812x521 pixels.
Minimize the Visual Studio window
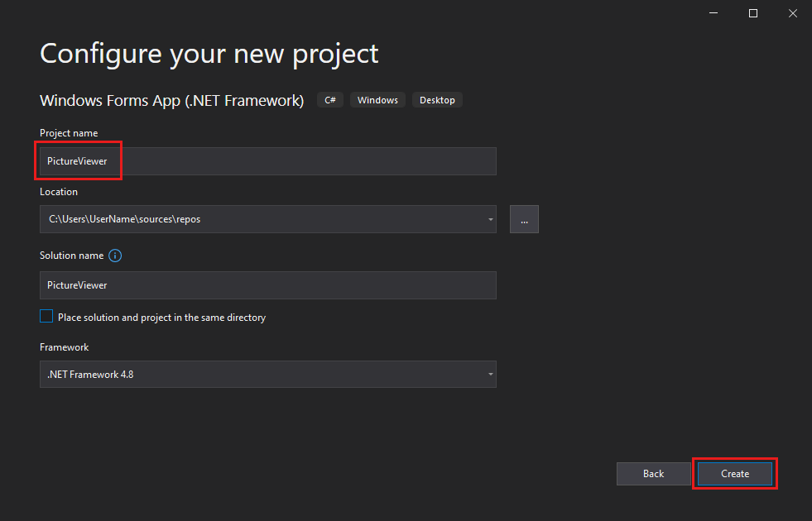point(713,13)
